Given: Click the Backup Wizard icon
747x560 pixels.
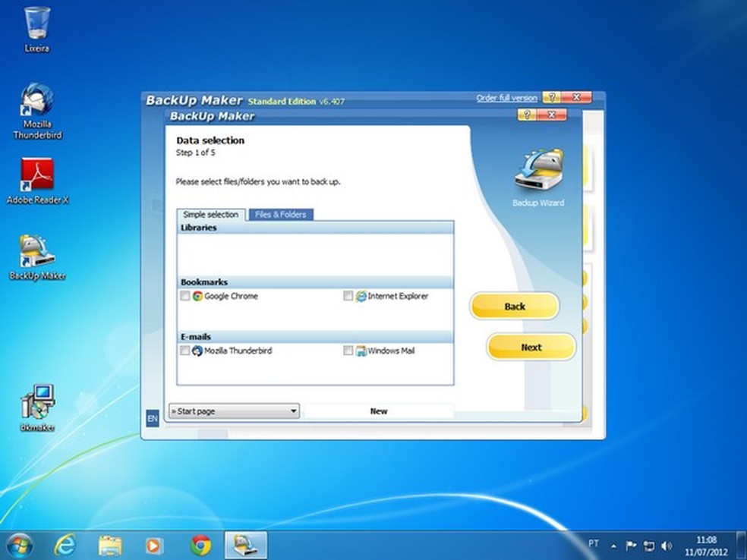Looking at the screenshot, I should click(538, 171).
